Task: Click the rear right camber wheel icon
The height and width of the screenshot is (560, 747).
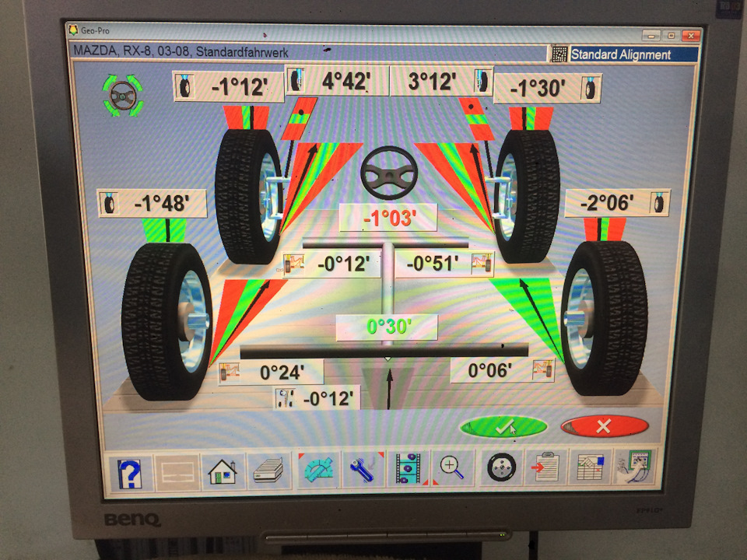Action: pyautogui.click(x=658, y=203)
